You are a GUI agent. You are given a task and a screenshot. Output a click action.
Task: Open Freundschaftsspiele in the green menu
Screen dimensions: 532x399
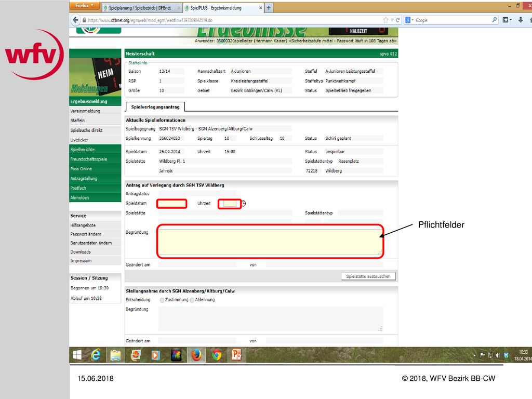(95, 159)
